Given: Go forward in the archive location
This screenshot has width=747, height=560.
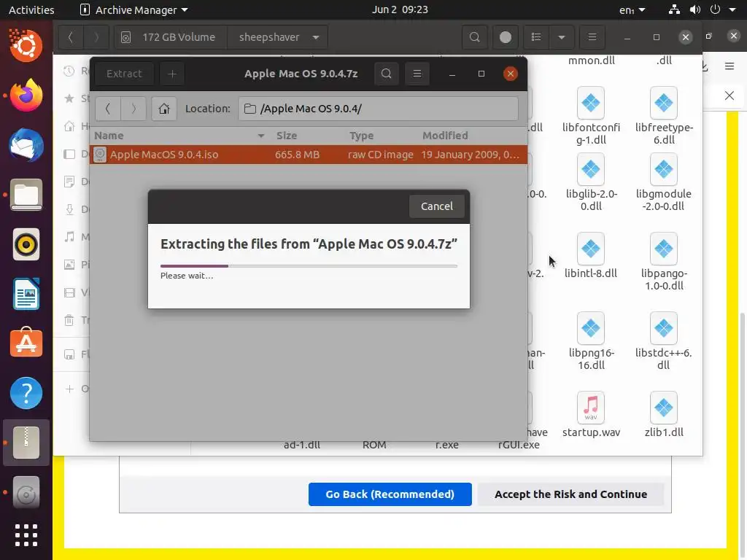Looking at the screenshot, I should (133, 109).
